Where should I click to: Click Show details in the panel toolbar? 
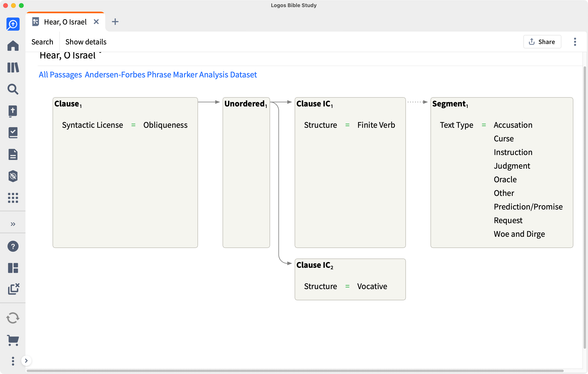(x=86, y=42)
